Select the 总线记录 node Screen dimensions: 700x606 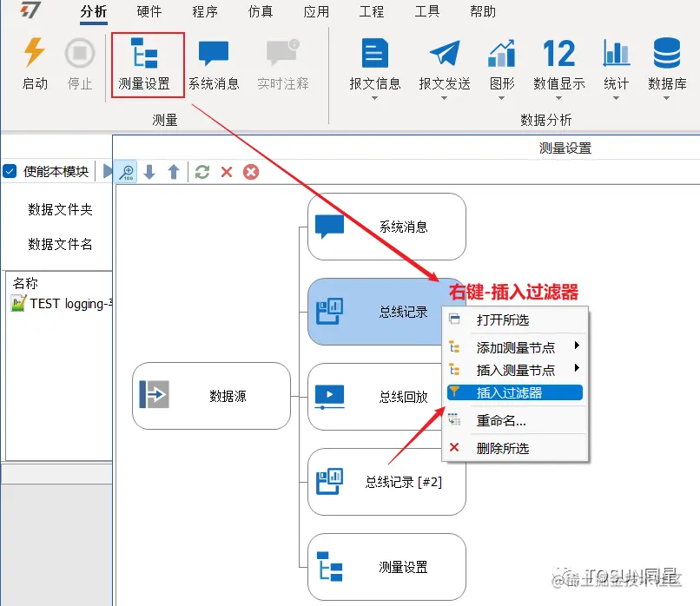(375, 312)
